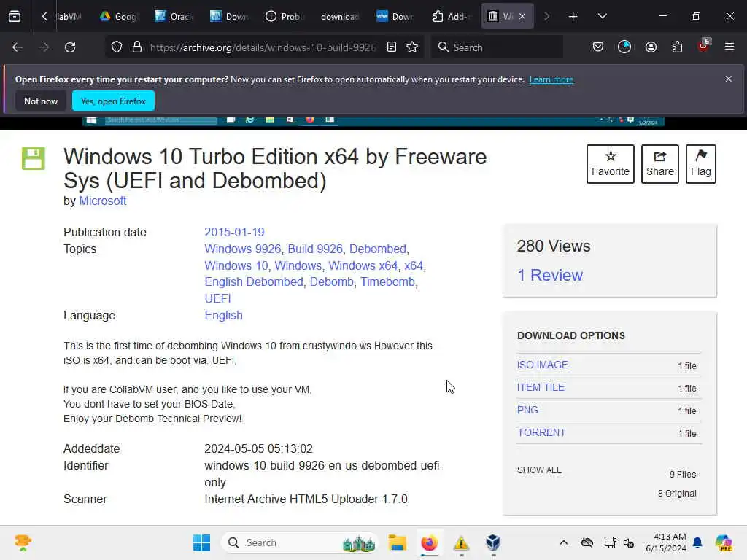Open the Windows Start menu
This screenshot has height=560, width=747.
(201, 542)
